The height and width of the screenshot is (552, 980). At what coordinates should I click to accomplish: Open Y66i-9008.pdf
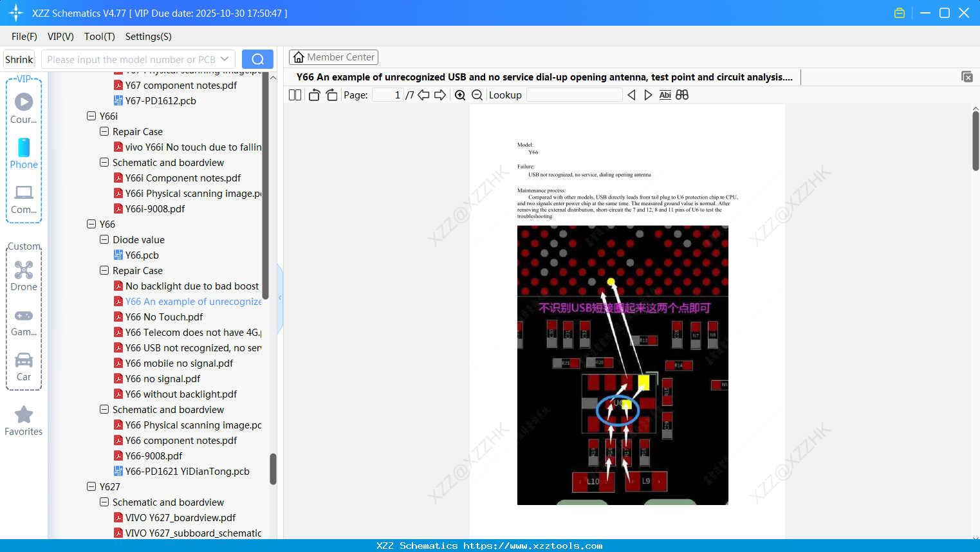click(x=149, y=209)
